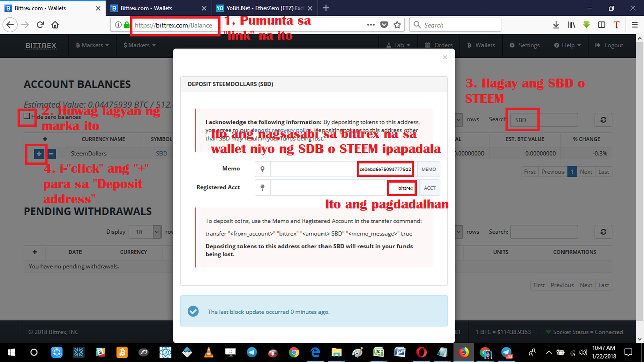Launch VLC from the taskbar
Image resolution: width=644 pixels, height=362 pixels.
pyautogui.click(x=209, y=352)
